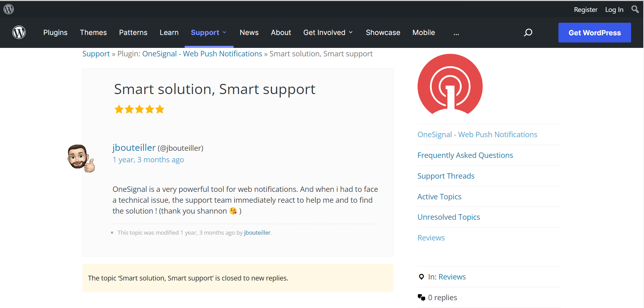Select the Mobile menu item
The width and height of the screenshot is (644, 308).
[424, 33]
